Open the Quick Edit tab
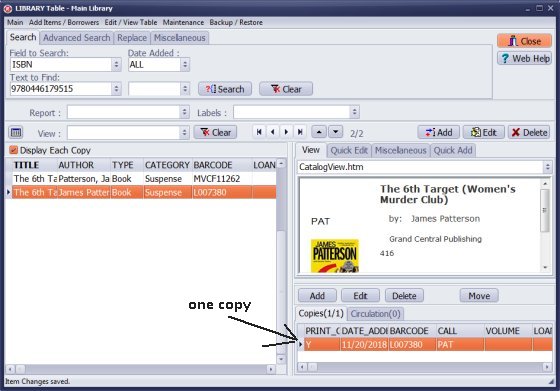The height and width of the screenshot is (391, 560). click(x=349, y=151)
